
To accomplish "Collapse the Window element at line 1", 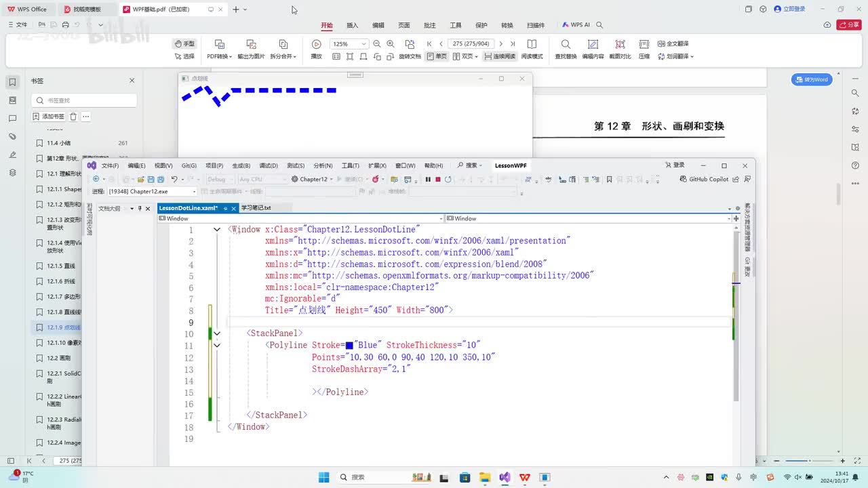I will click(x=217, y=230).
